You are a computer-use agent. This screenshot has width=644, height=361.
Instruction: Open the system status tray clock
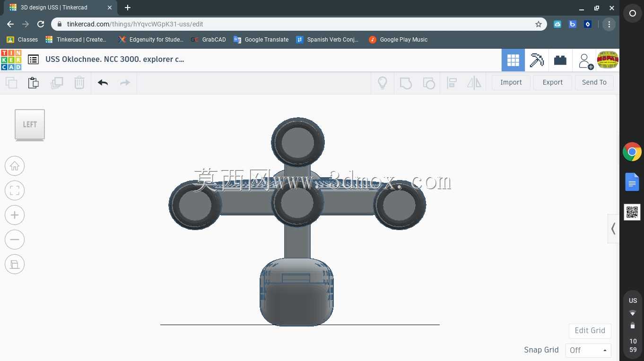pyautogui.click(x=633, y=325)
